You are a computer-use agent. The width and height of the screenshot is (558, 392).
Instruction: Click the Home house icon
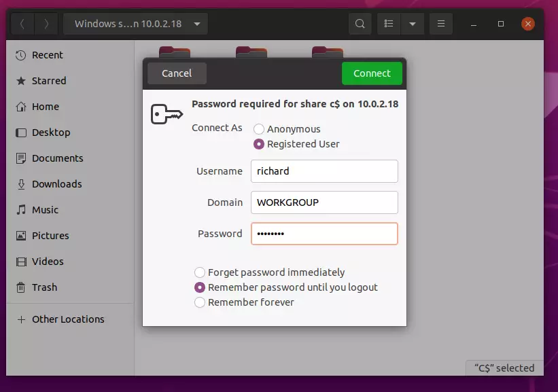[x=21, y=107]
